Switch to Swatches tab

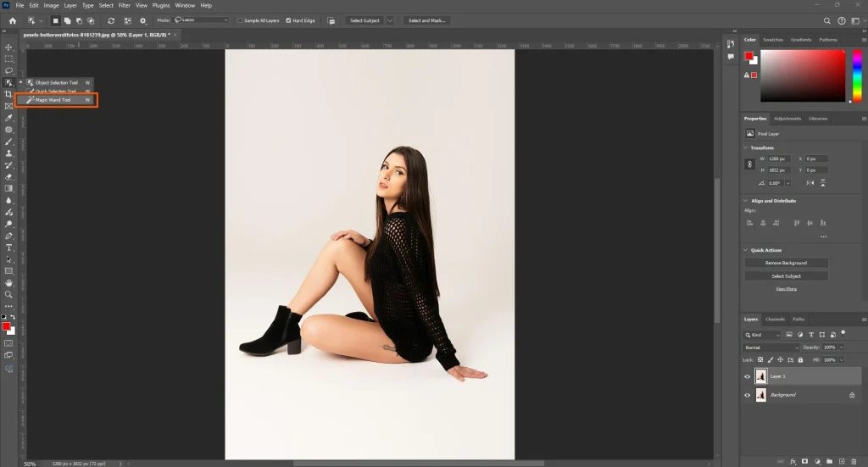click(x=773, y=40)
